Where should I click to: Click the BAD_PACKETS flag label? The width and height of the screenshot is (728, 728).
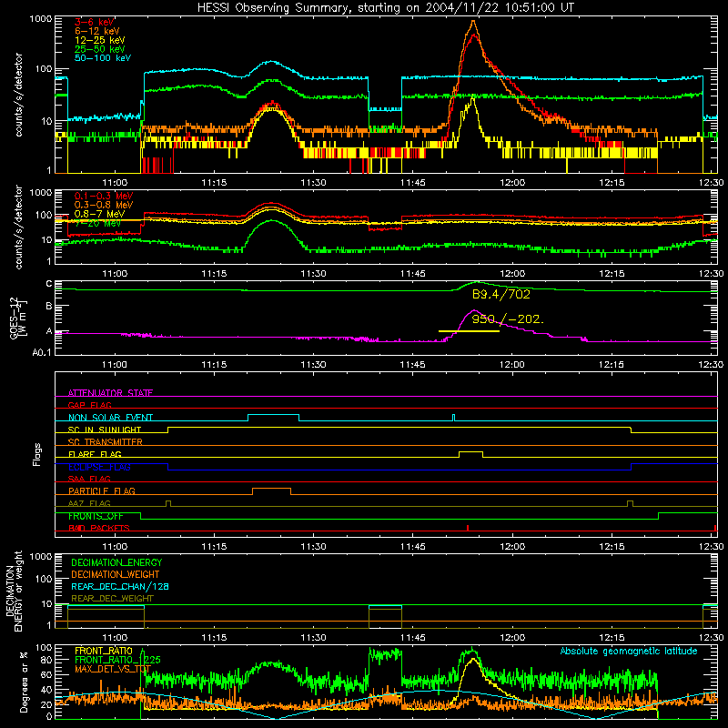(x=99, y=528)
